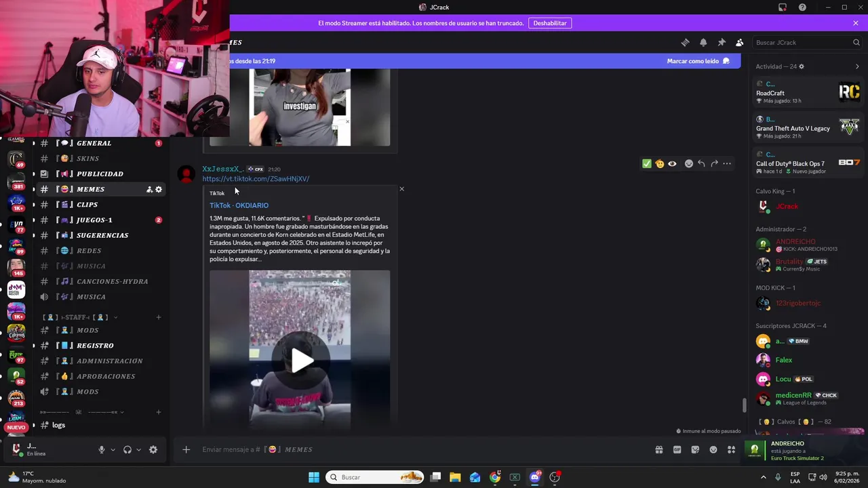React with the eye emoji
Viewport: 868px width, 488px height.
tap(672, 163)
